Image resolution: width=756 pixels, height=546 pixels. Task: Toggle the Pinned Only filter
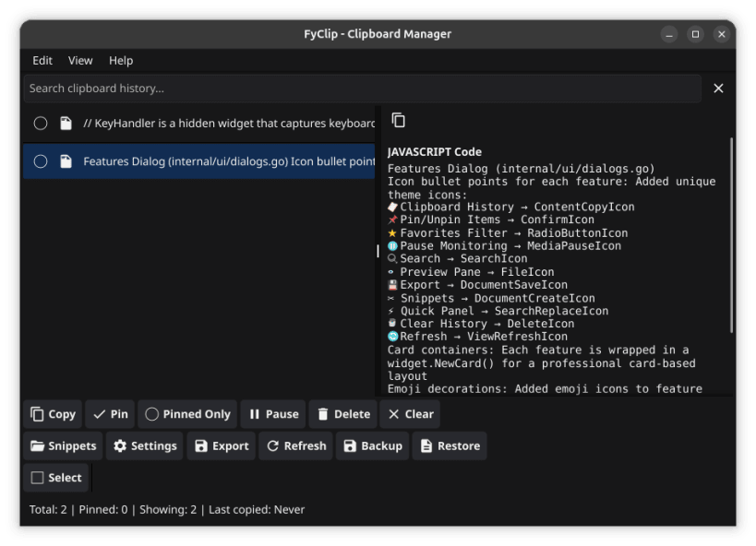pyautogui.click(x=187, y=414)
